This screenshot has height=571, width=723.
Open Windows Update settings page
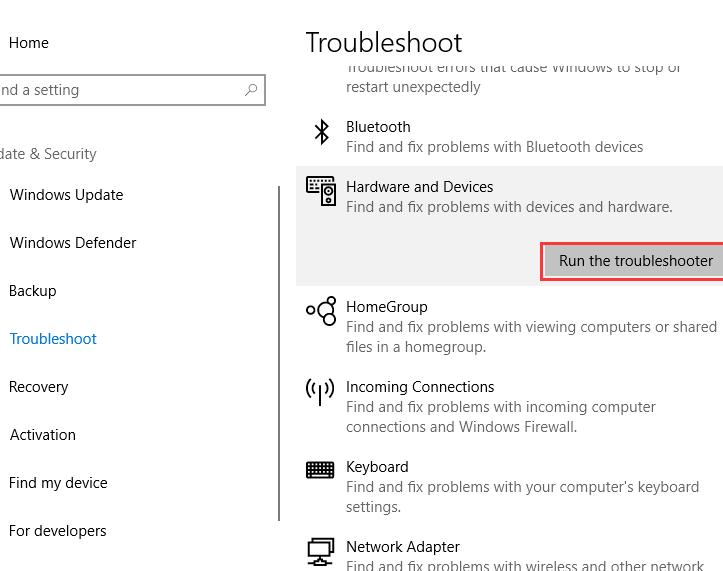point(66,195)
